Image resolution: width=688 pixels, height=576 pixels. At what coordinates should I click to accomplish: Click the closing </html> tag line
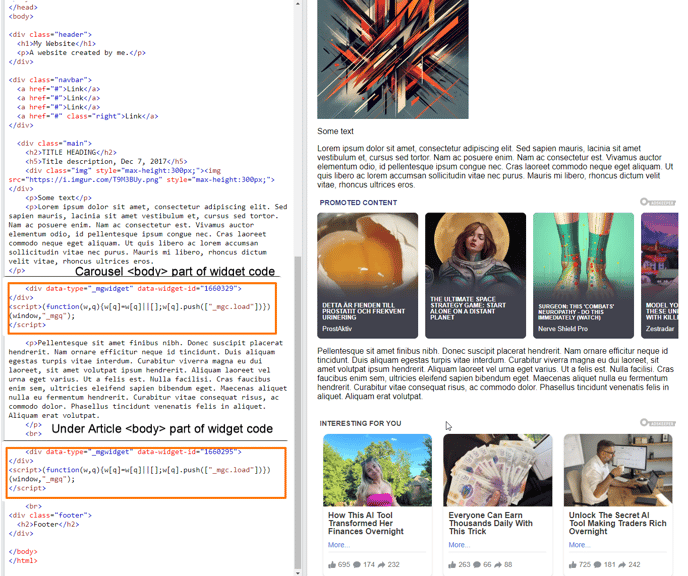(23, 561)
